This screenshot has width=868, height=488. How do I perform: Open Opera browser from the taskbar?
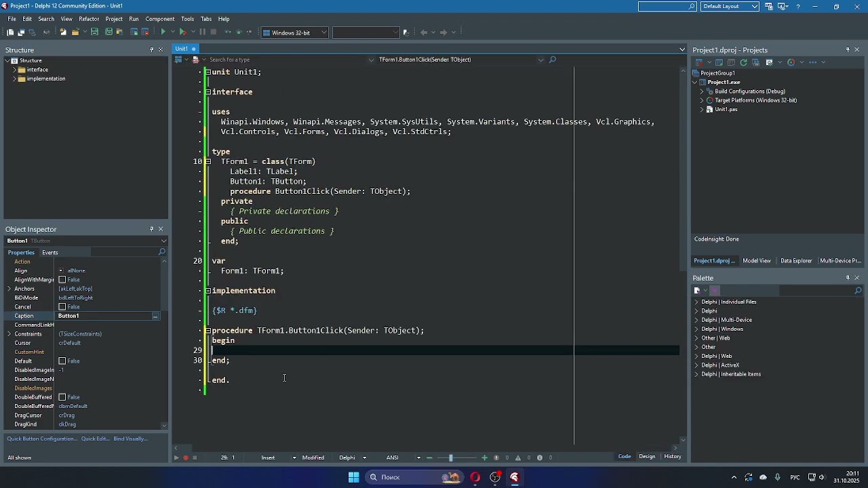pos(475,477)
